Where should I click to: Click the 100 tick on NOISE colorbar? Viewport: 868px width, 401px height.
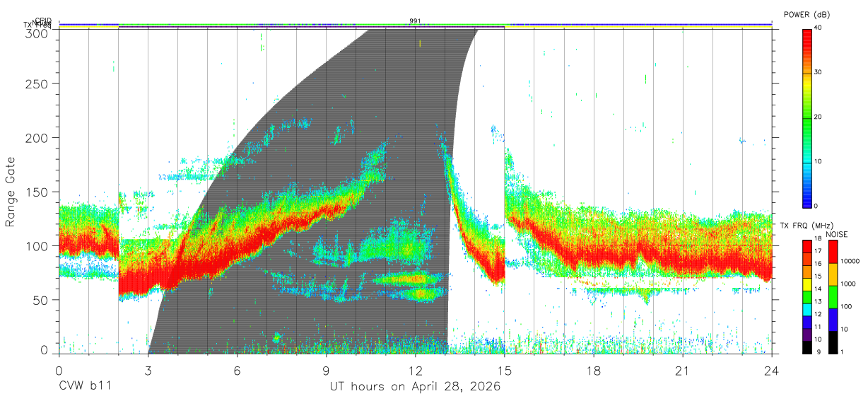tap(848, 307)
